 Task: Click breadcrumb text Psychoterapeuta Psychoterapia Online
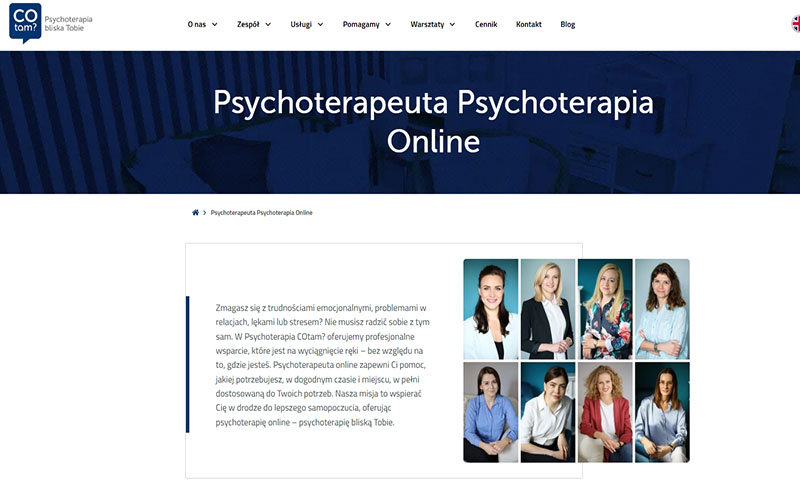click(x=261, y=213)
